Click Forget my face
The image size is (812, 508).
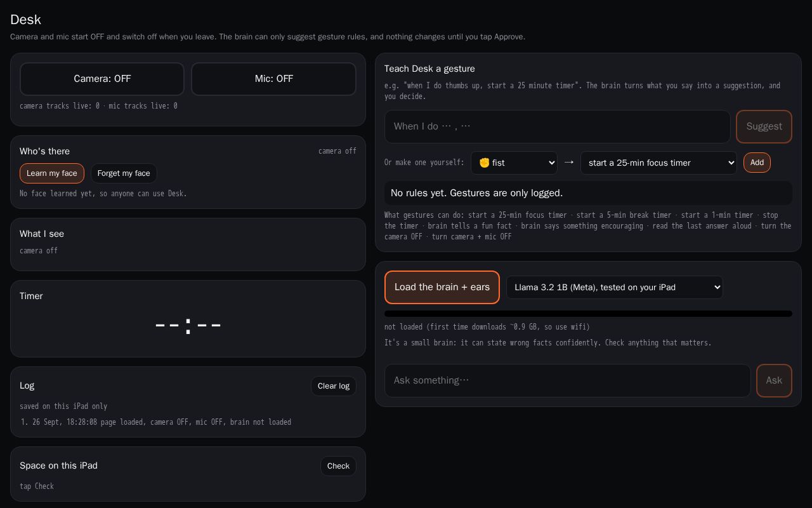click(124, 173)
